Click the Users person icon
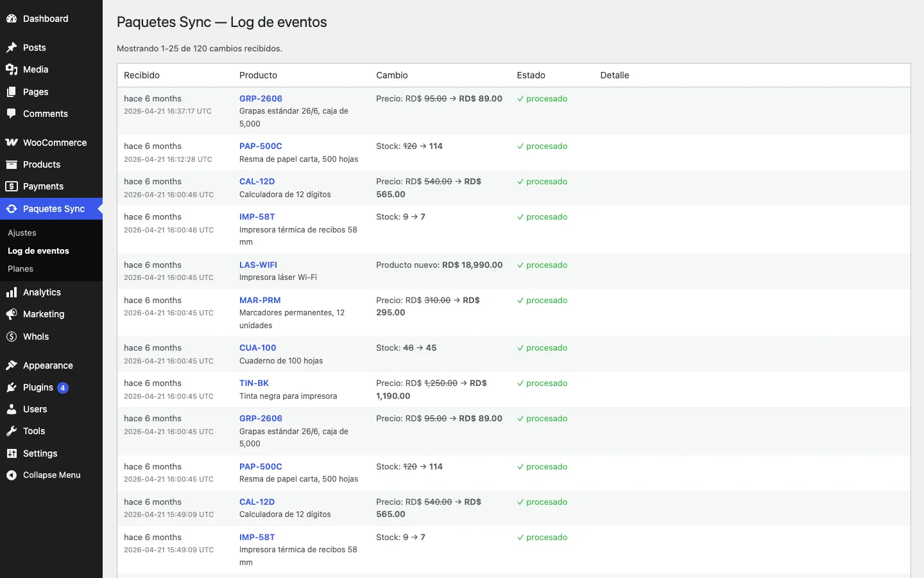The image size is (924, 578). tap(12, 409)
